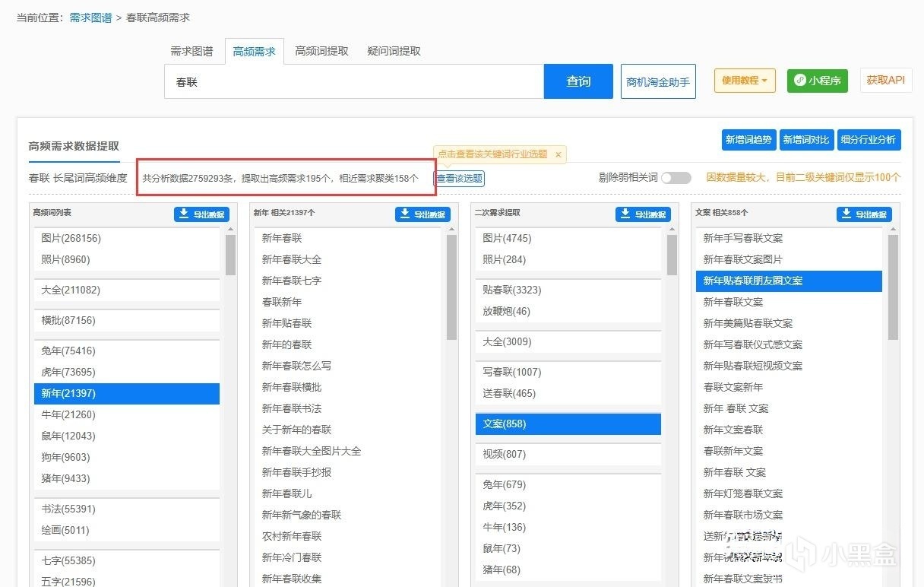Click the 查询 search button
This screenshot has width=924, height=587.
[578, 81]
